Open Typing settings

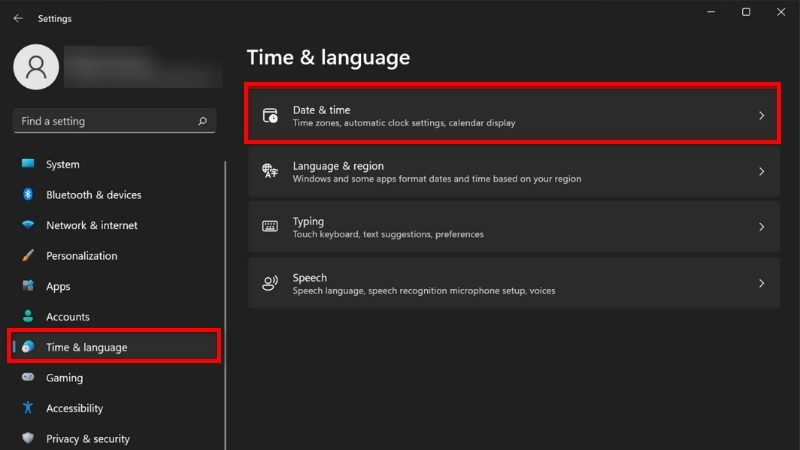(514, 227)
